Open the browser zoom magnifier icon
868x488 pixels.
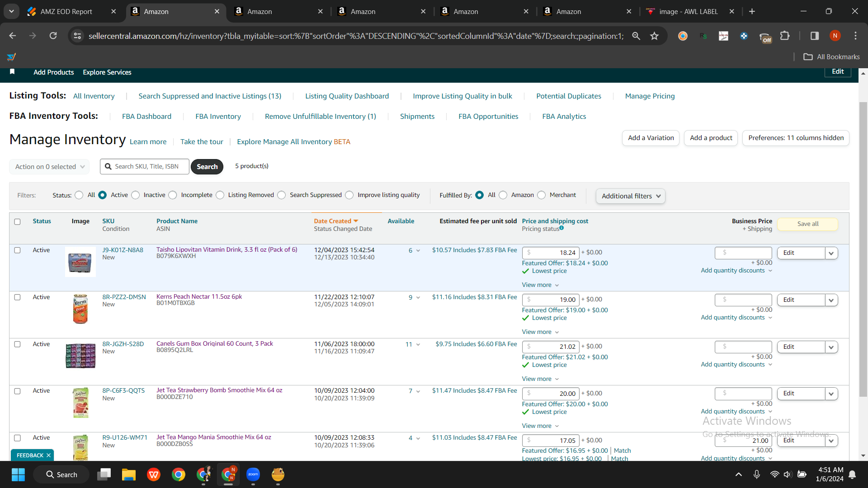coord(636,36)
